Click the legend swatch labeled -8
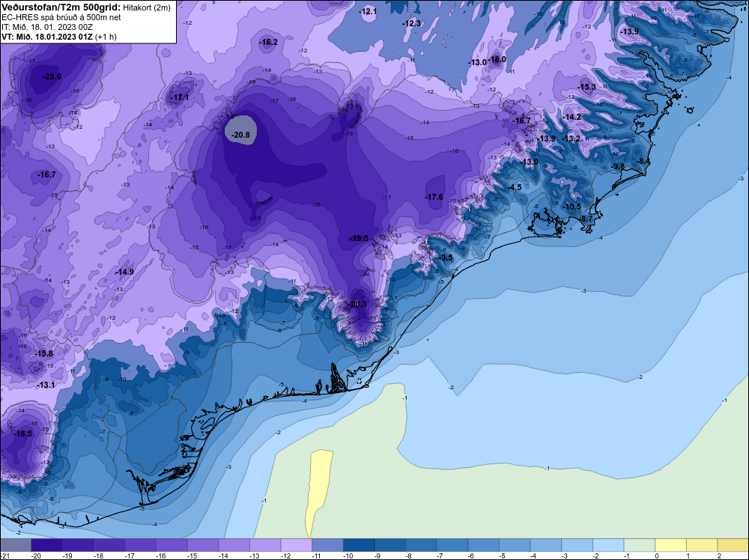The image size is (749, 560). coord(421,545)
